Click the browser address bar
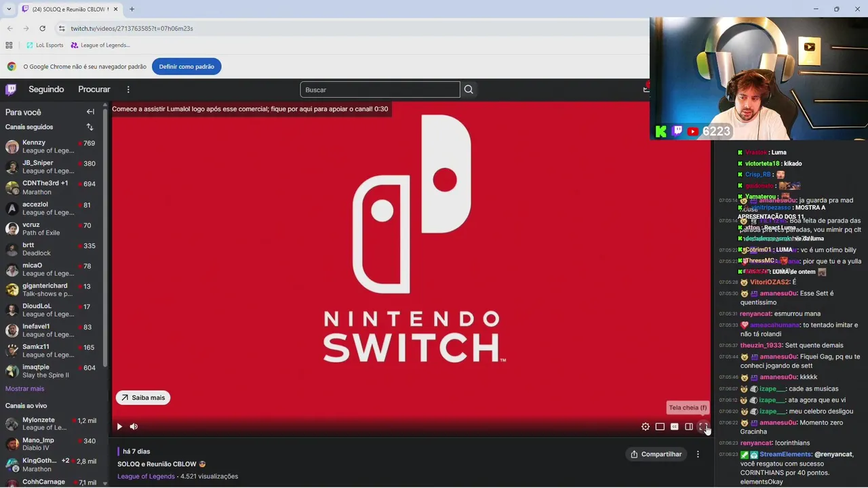Viewport: 868px width, 488px height. [x=353, y=28]
